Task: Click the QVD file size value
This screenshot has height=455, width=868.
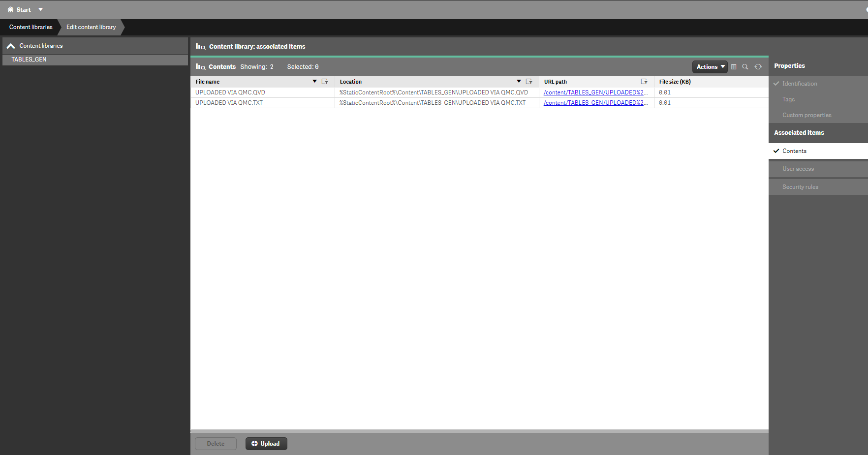Action: pyautogui.click(x=665, y=92)
